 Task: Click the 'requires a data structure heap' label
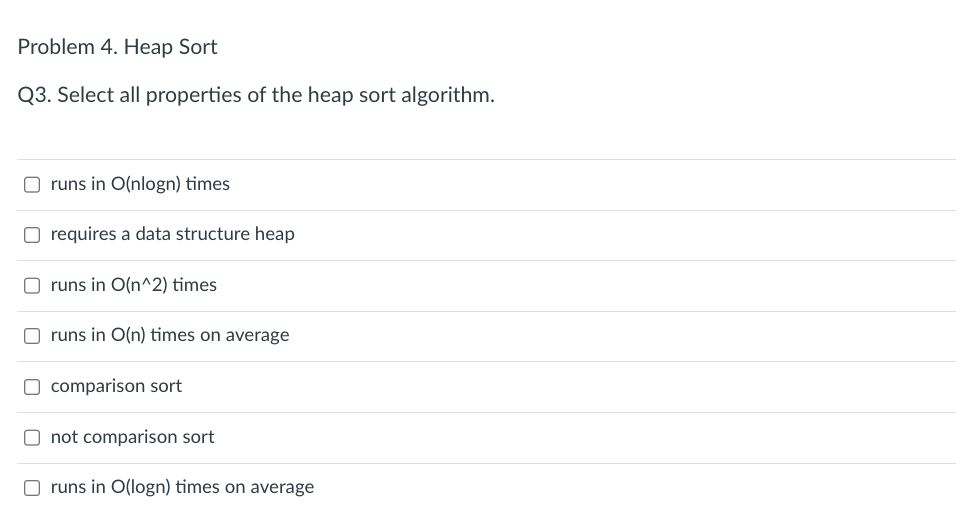172,234
